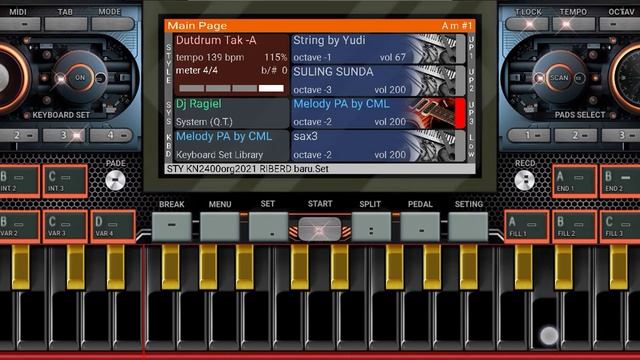Open the SETING button
640x360 pixels.
tap(468, 227)
